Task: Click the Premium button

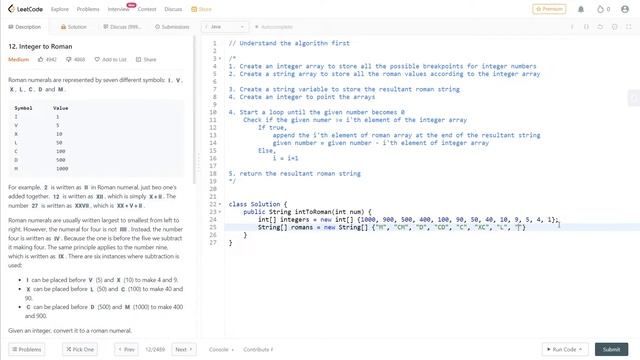Action: pos(549,9)
